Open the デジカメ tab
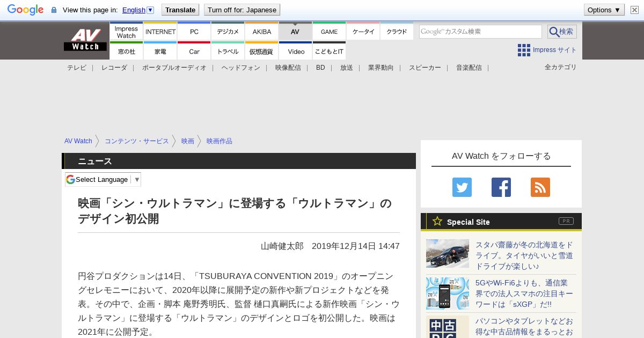 point(228,32)
